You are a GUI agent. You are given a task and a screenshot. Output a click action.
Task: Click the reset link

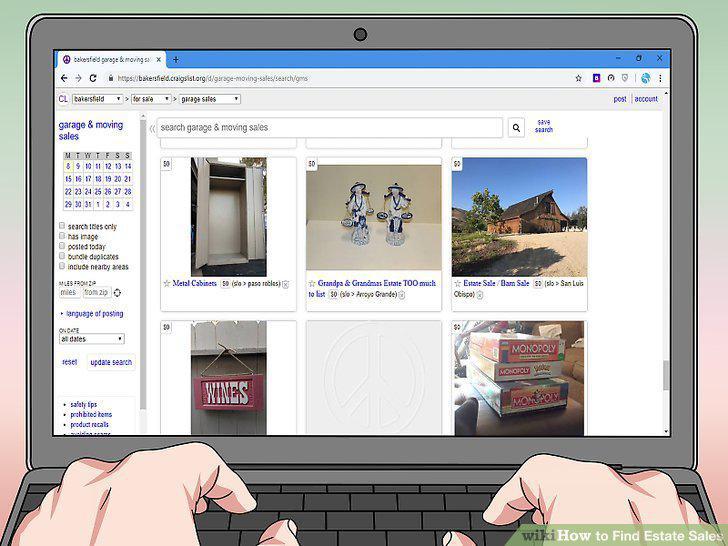click(70, 362)
